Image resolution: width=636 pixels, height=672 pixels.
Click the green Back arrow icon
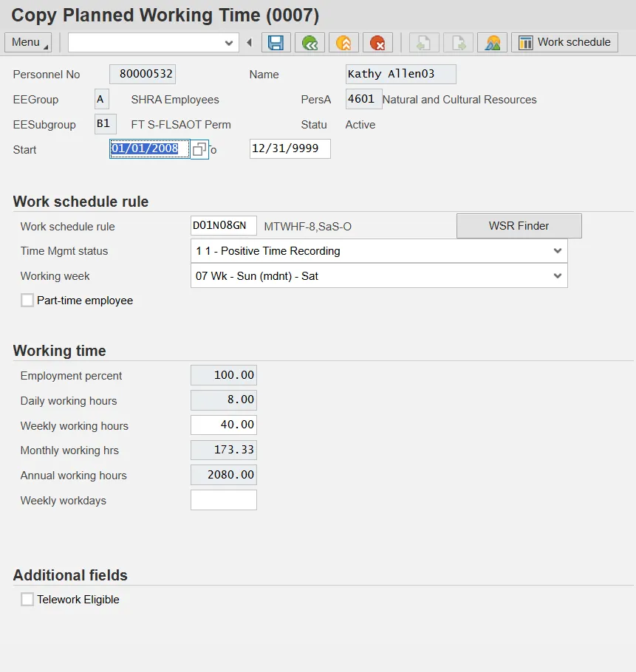pyautogui.click(x=310, y=43)
